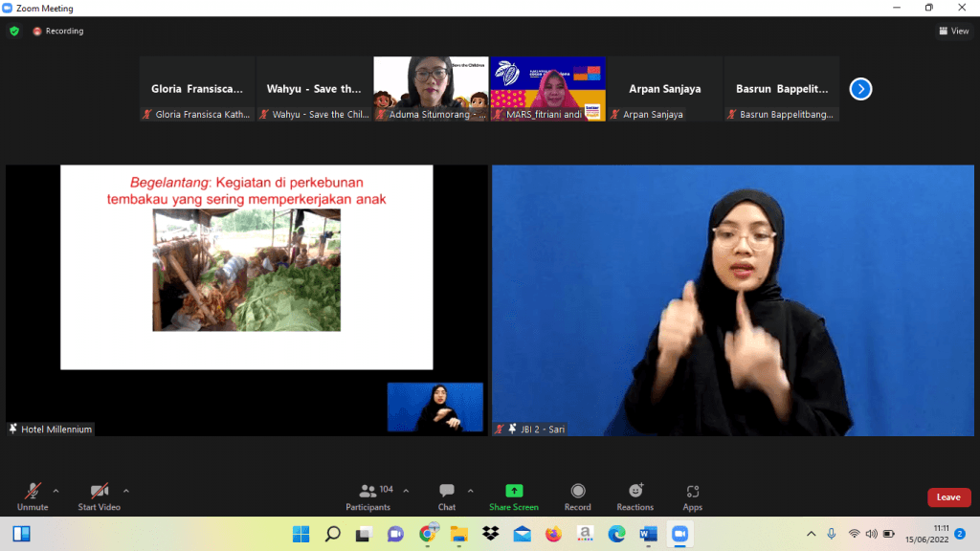
Task: Open the taskbar clock showing 15/06/2022
Action: point(926,534)
